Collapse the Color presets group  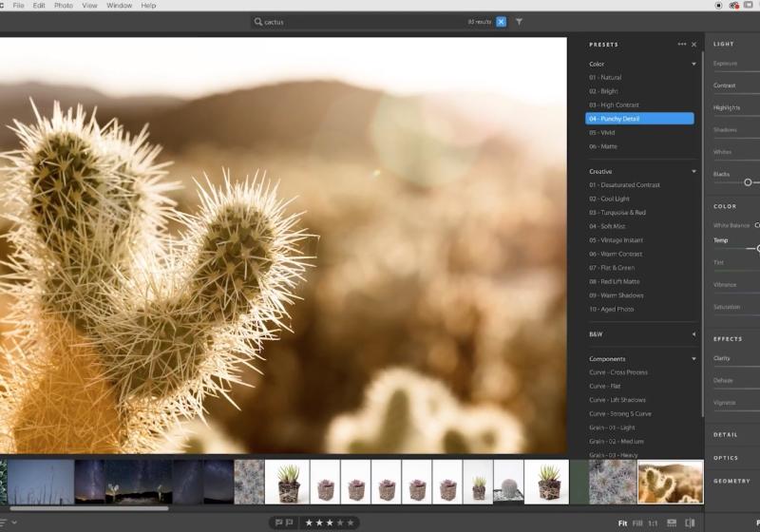[693, 65]
